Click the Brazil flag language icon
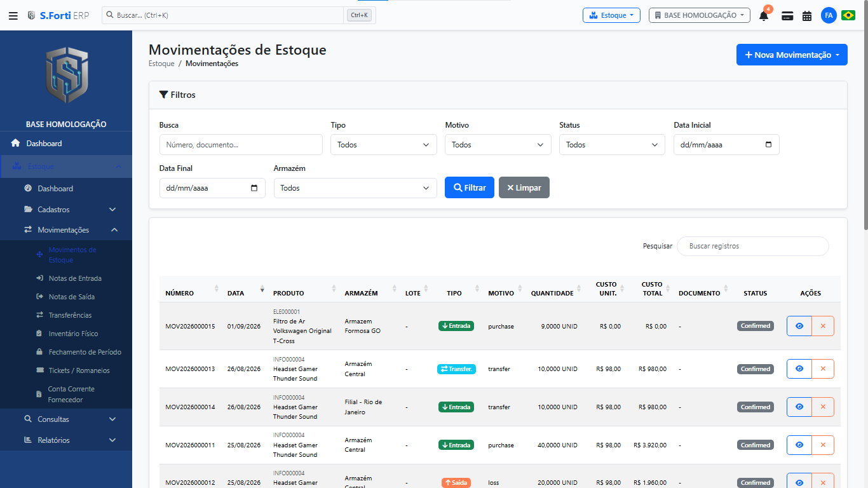This screenshot has height=488, width=868. click(x=848, y=15)
